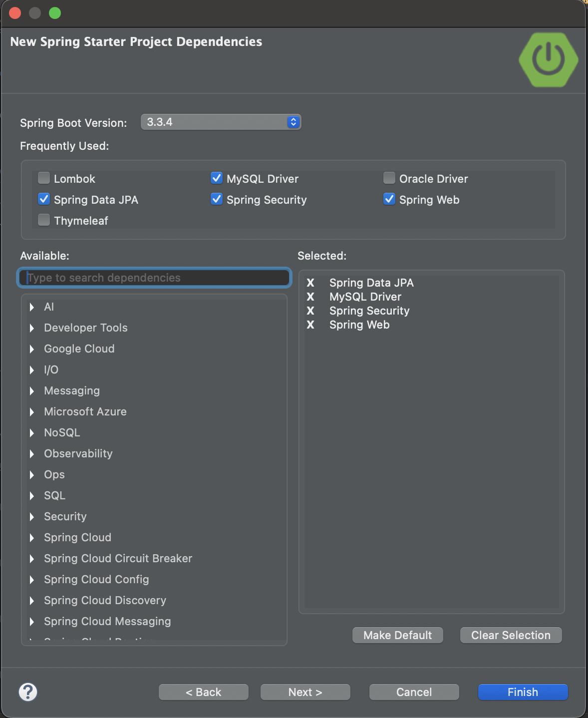The height and width of the screenshot is (718, 588).
Task: Expand the Messaging category arrow
Action: tap(32, 391)
